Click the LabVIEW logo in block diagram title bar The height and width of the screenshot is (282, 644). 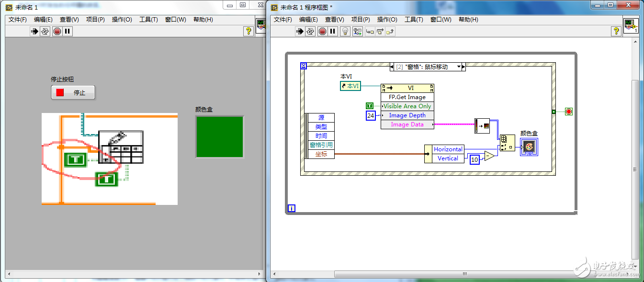(274, 7)
